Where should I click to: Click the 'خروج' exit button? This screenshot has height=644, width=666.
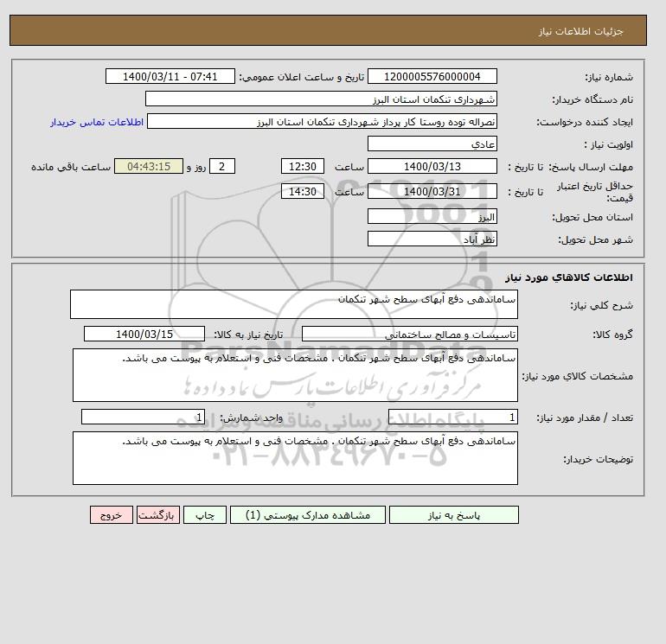(x=112, y=514)
